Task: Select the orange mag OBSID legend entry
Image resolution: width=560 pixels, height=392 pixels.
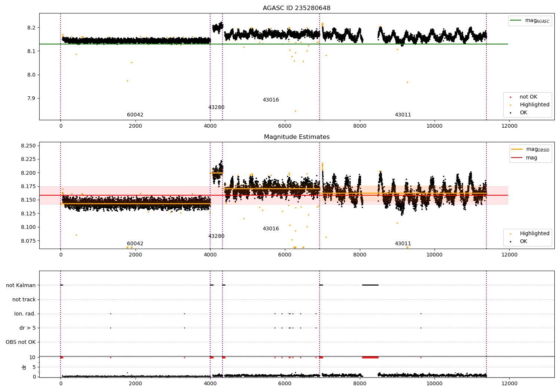Action: point(531,149)
